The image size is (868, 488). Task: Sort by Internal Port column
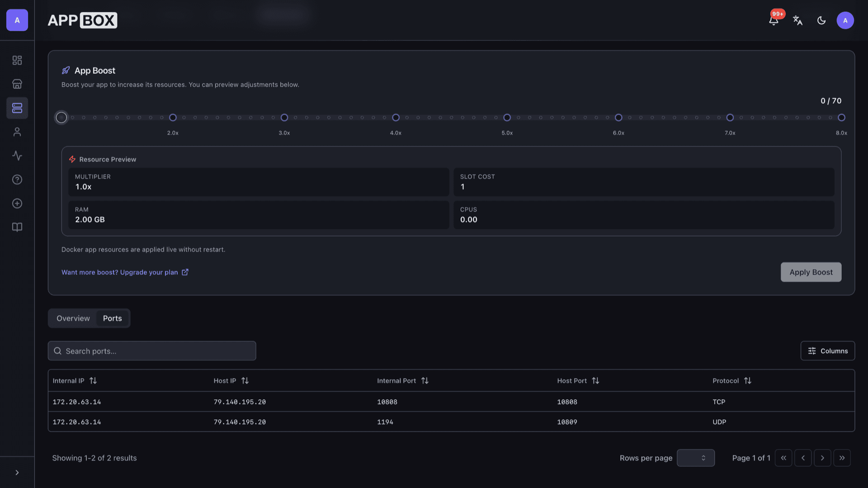(x=403, y=381)
